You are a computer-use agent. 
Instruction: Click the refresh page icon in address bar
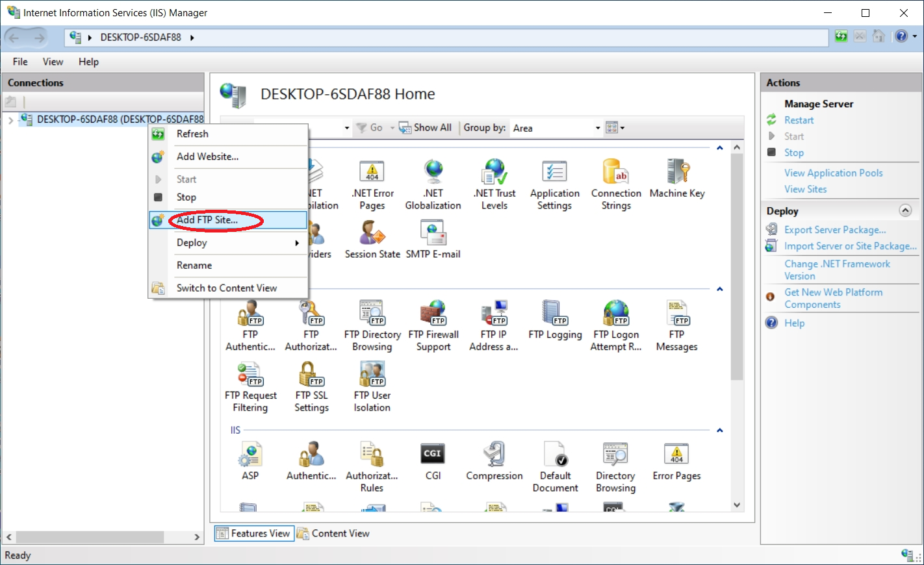point(841,36)
